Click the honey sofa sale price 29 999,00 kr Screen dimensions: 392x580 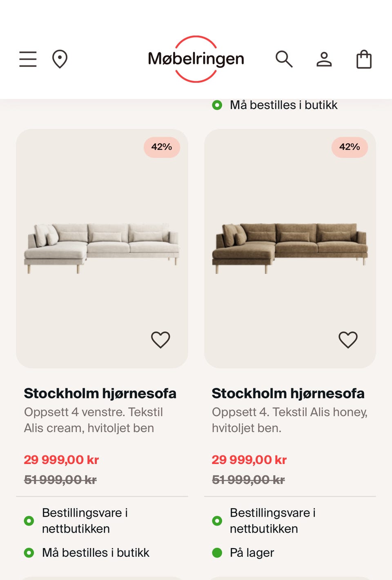point(249,460)
